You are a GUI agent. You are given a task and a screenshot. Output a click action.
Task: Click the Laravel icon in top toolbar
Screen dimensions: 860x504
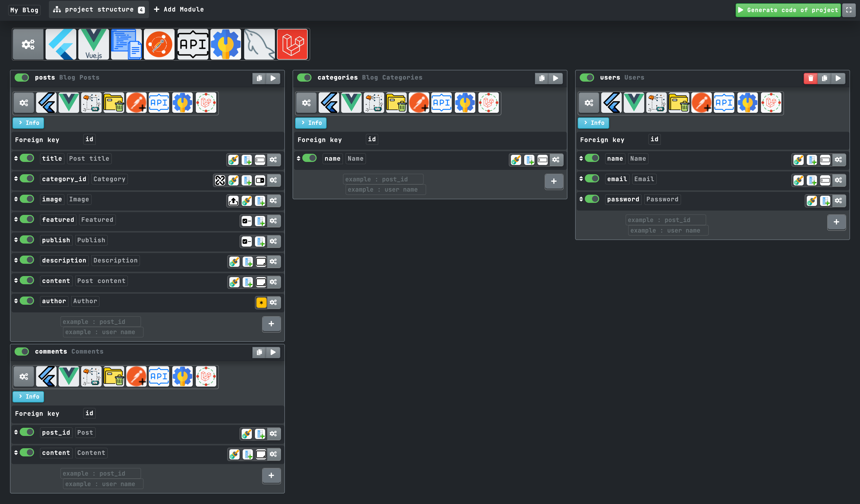coord(292,44)
